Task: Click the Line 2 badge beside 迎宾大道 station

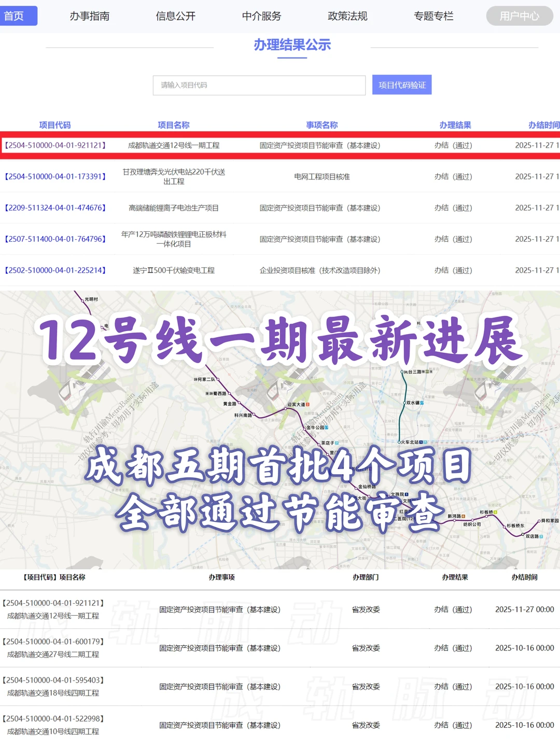Action: tap(308, 404)
